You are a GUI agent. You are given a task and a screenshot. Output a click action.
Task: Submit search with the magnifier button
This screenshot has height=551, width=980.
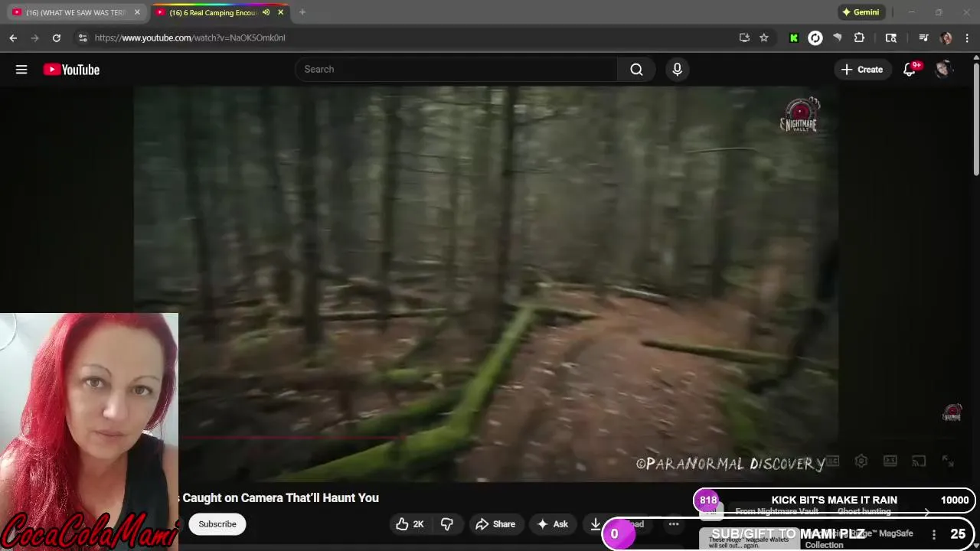pyautogui.click(x=636, y=69)
